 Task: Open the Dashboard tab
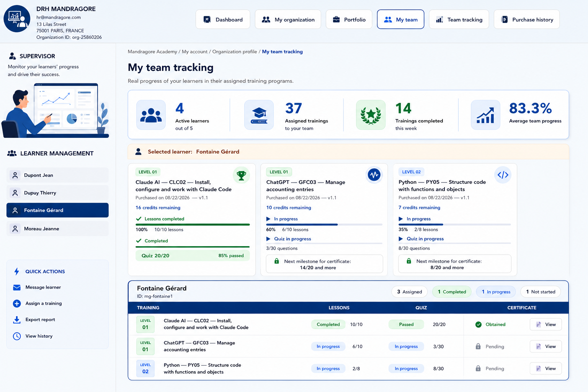(223, 20)
